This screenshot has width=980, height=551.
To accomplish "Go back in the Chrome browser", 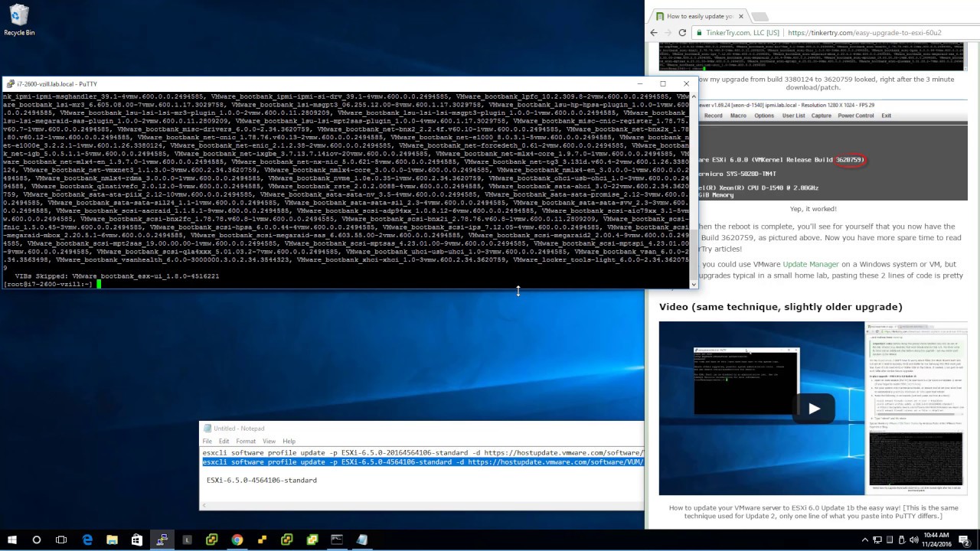I will click(654, 33).
